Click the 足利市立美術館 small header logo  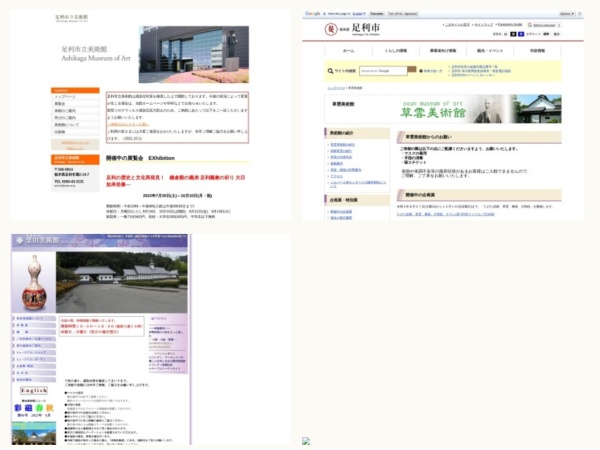point(72,18)
